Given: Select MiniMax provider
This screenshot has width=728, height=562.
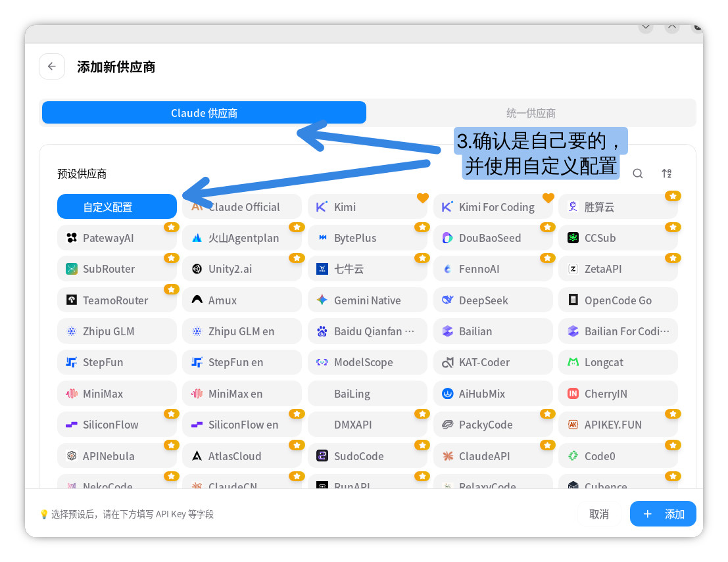Looking at the screenshot, I should click(x=117, y=394).
